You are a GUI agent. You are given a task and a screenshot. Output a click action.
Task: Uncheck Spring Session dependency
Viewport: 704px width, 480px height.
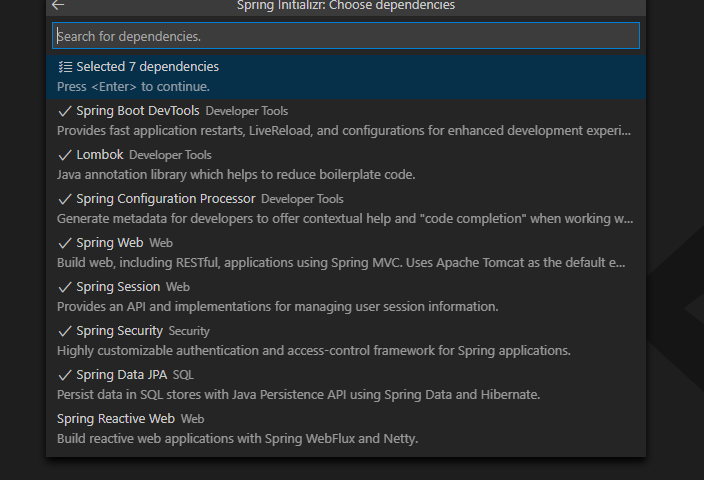346,297
